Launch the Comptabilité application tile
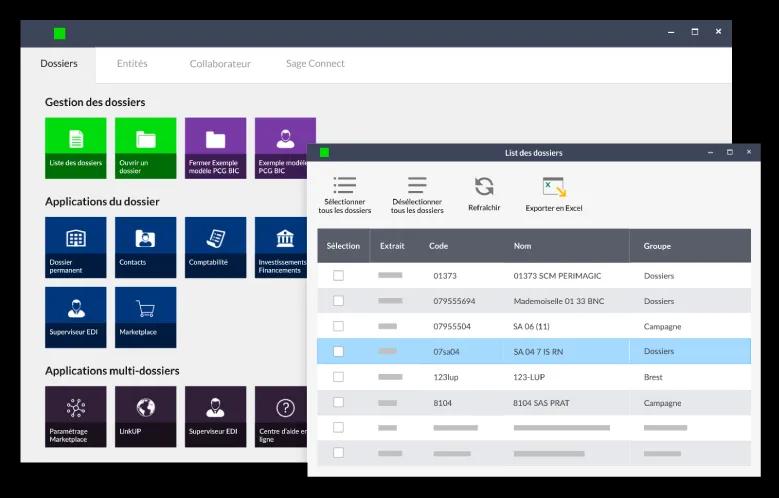This screenshot has height=498, width=779. coord(216,248)
